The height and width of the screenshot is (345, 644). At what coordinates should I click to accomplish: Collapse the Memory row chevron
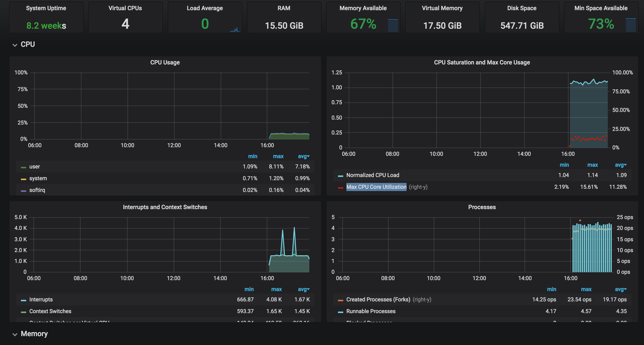coord(15,334)
